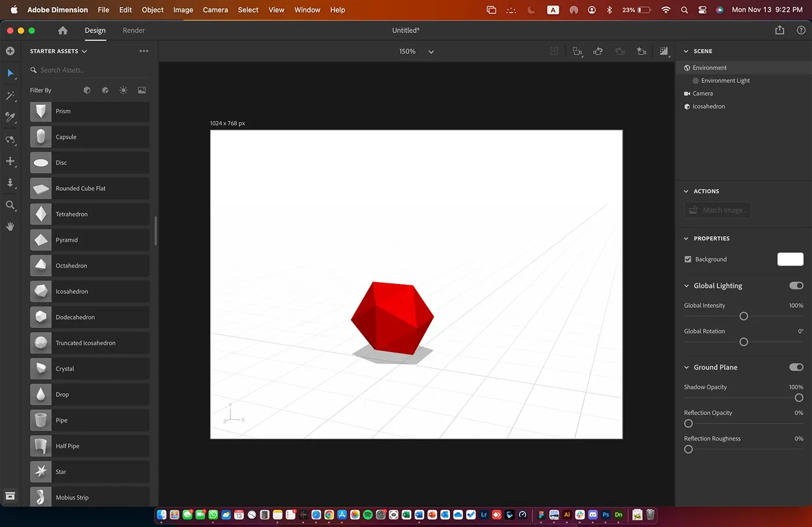Switch to the Design tab
812x527 pixels.
95,30
